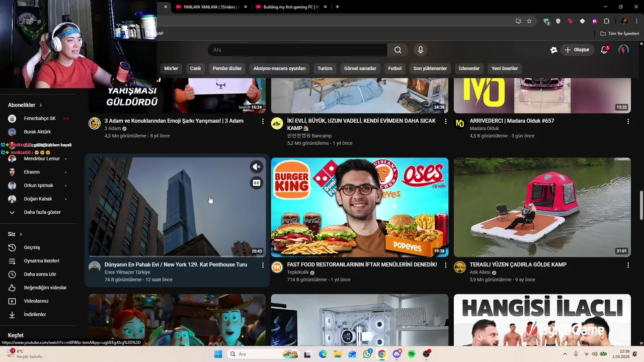Viewport: 644px width, 362px height.
Task: Click the YouTube Ara search field
Action: tap(297, 50)
